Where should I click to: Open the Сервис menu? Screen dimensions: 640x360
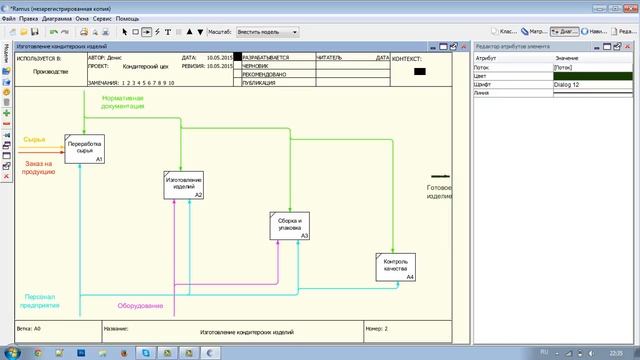[x=102, y=19]
